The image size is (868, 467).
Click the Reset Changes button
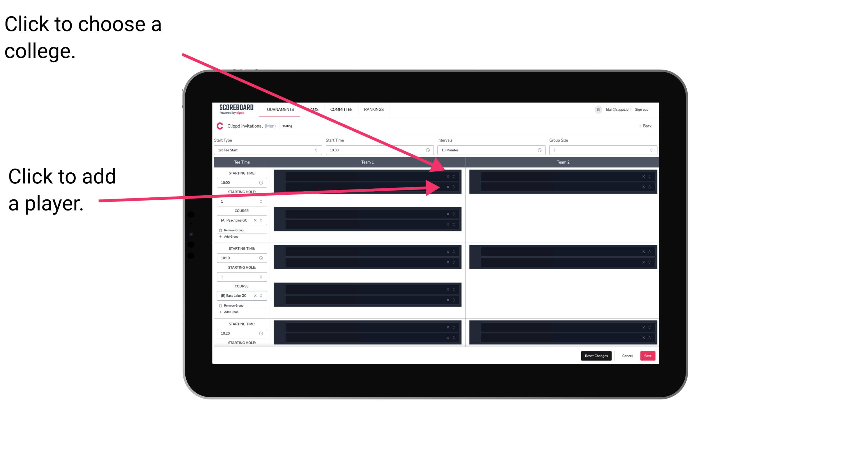point(596,355)
